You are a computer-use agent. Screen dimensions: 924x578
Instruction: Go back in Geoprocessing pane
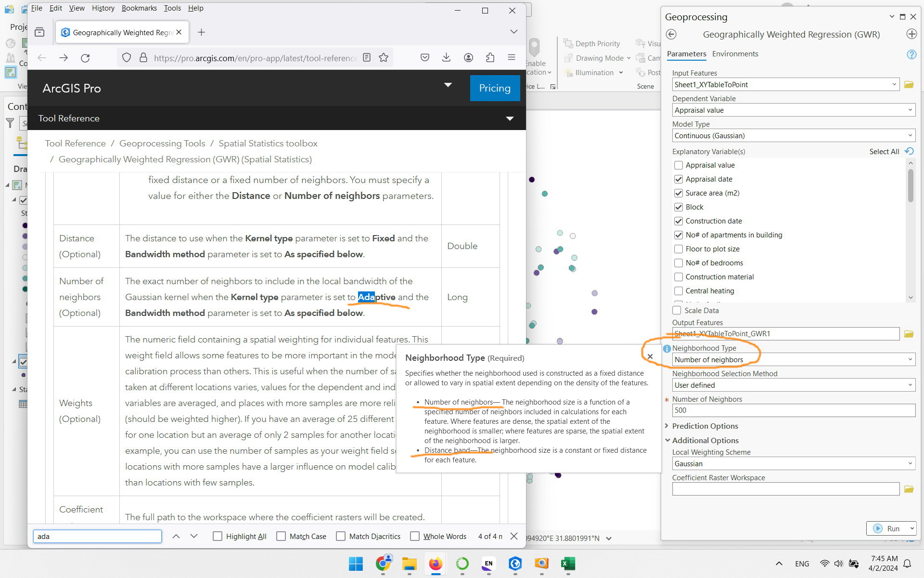pyautogui.click(x=671, y=34)
